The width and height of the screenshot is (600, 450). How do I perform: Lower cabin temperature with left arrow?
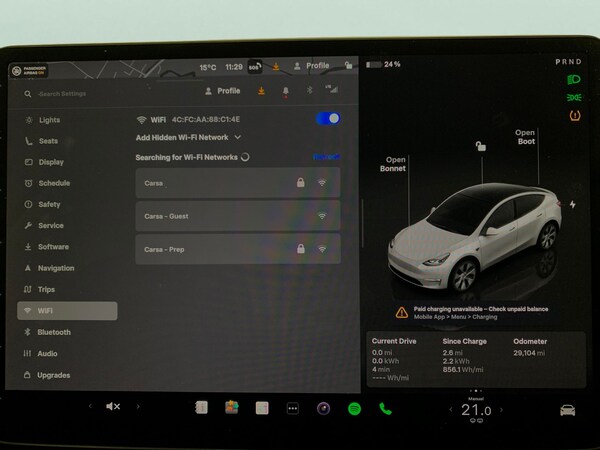click(451, 410)
